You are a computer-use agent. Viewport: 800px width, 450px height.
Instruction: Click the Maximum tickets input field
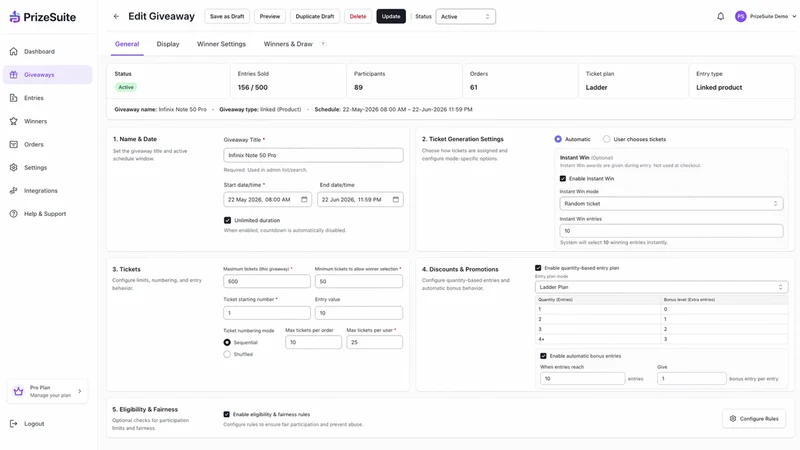pos(267,281)
